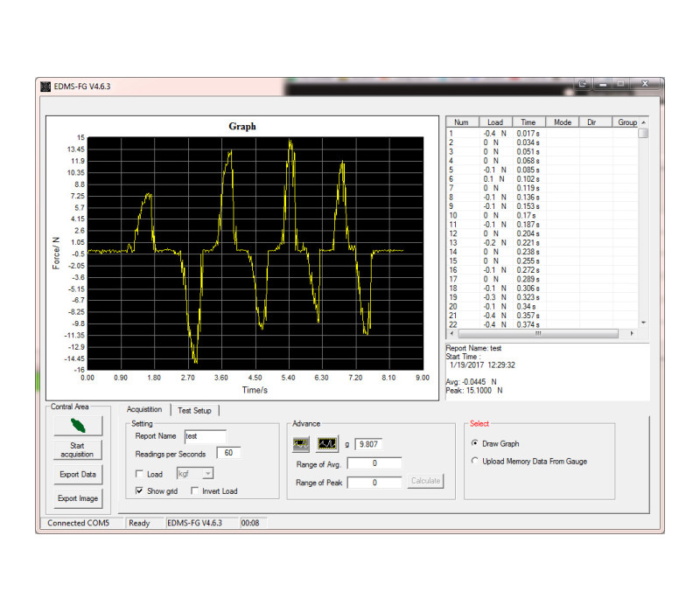
Task: Click the table scroll-right arrow
Action: pyautogui.click(x=632, y=333)
